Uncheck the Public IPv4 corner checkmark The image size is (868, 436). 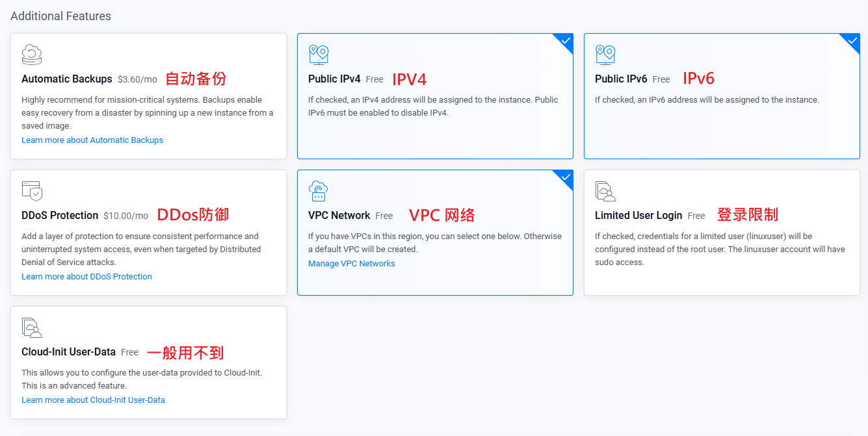[566, 41]
